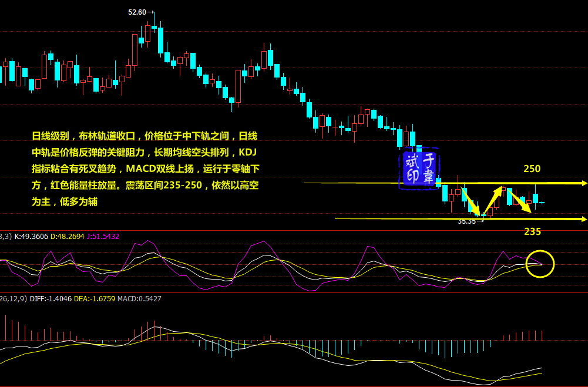Click the MACD:0.5427 value

coord(139,299)
